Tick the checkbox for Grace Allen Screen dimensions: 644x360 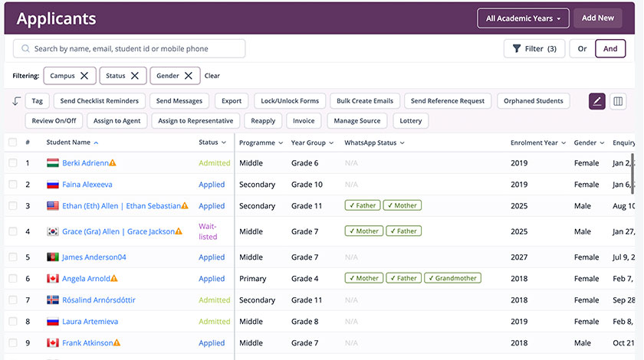point(13,231)
